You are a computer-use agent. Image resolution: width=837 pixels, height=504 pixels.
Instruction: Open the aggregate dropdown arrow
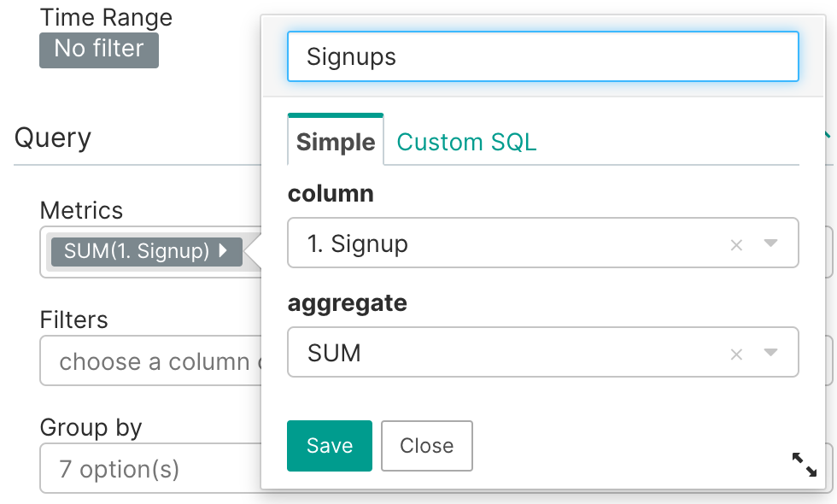point(770,353)
